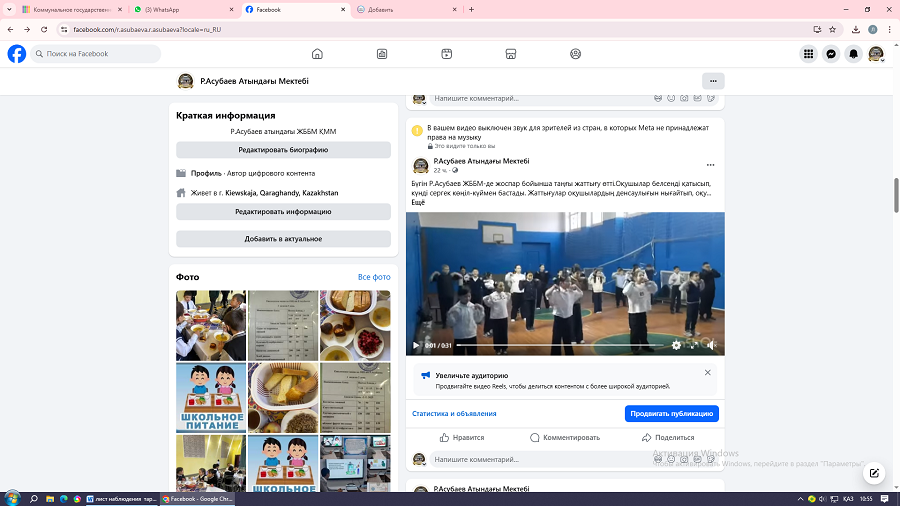
Task: Open the Все фото link
Action: [x=374, y=277]
